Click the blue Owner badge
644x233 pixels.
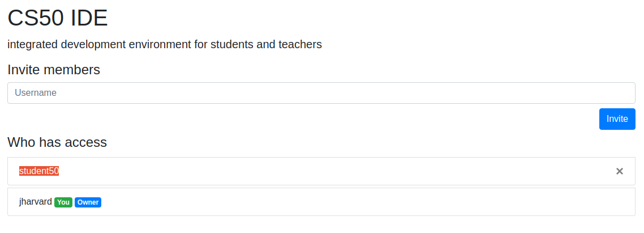tap(88, 202)
